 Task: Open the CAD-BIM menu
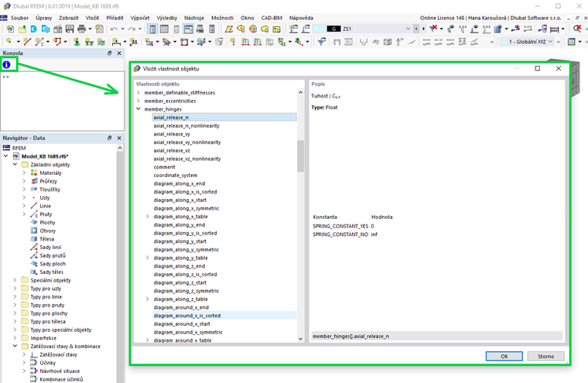(272, 18)
